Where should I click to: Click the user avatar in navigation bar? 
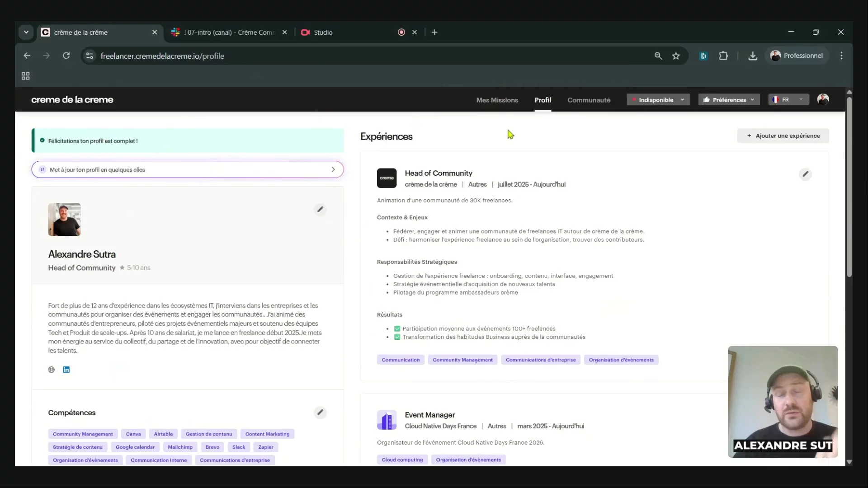(823, 99)
